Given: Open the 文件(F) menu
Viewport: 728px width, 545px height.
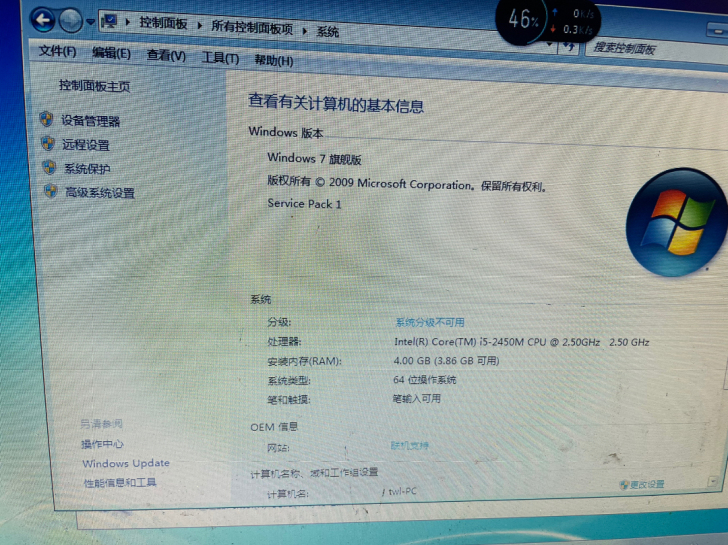Looking at the screenshot, I should (x=57, y=51).
